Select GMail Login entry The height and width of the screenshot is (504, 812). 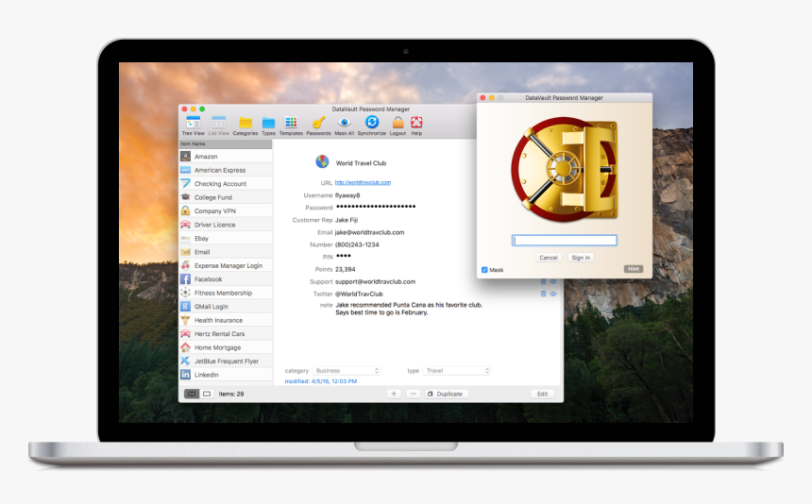pyautogui.click(x=226, y=307)
